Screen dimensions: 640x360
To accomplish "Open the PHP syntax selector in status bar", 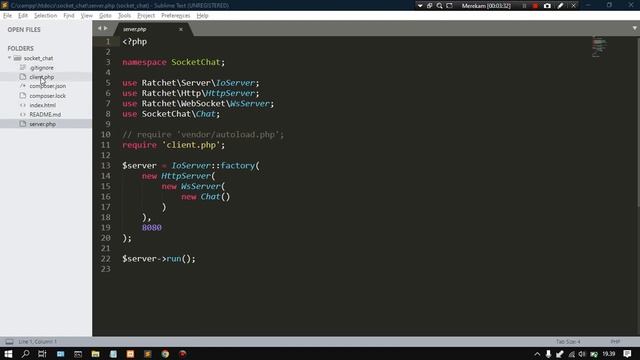I will 615,342.
